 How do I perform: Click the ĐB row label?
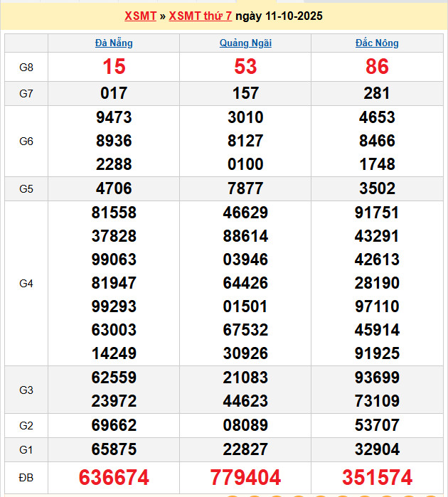(x=26, y=477)
